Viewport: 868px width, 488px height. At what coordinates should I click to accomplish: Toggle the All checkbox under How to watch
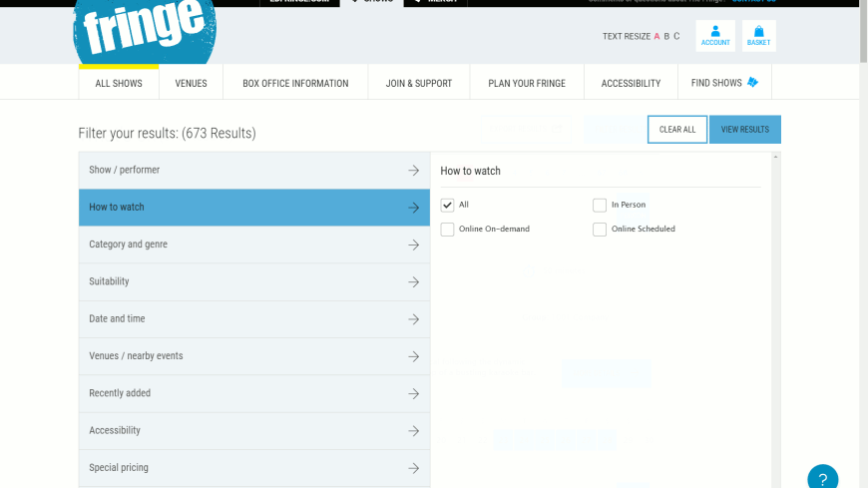(x=447, y=205)
